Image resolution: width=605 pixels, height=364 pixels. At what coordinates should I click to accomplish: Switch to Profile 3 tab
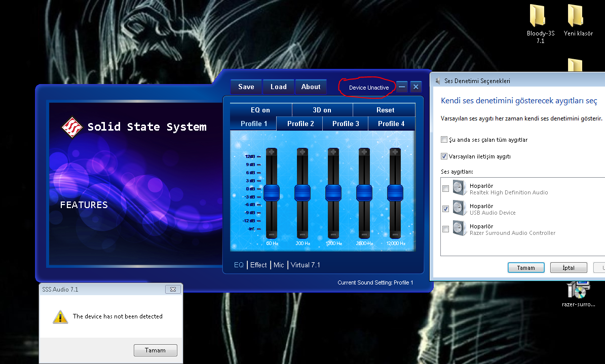point(346,124)
